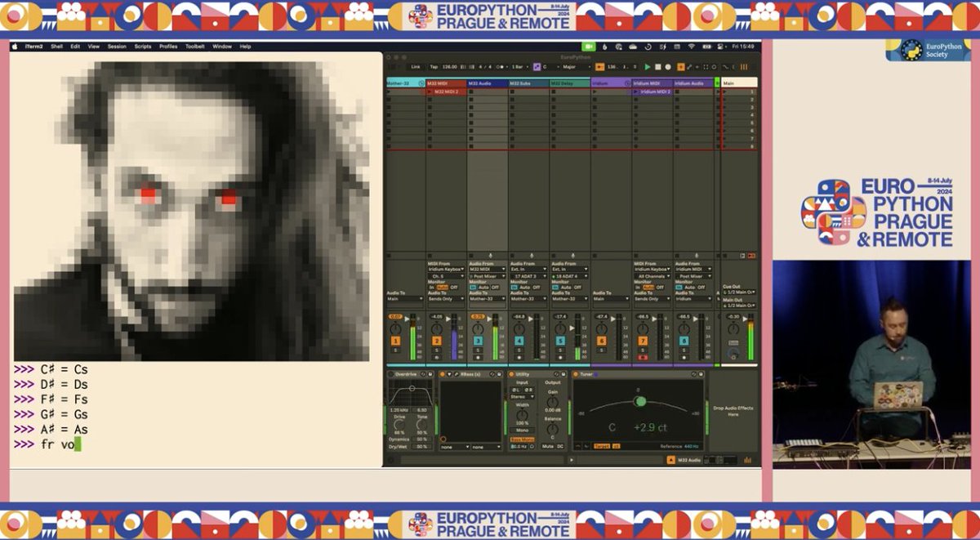The image size is (980, 540).
Task: Click Tuner save preset icon
Action: [x=701, y=374]
